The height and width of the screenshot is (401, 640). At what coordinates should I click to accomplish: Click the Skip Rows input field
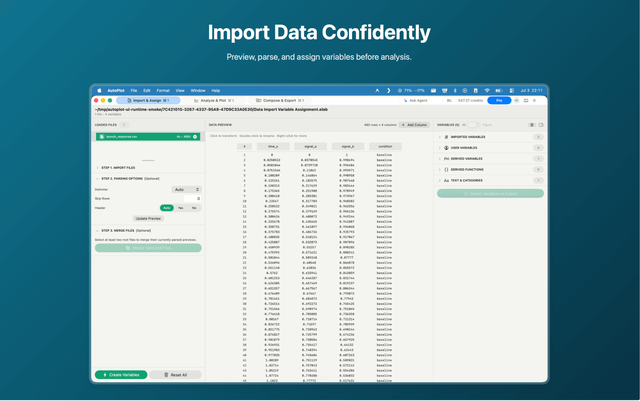pyautogui.click(x=192, y=198)
